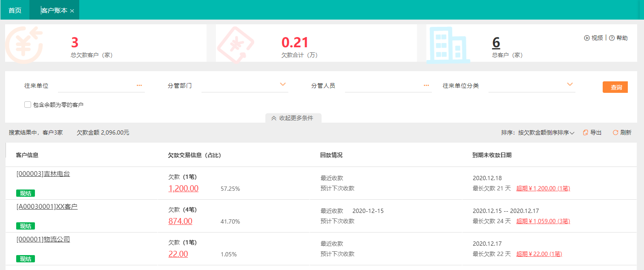Click debt amount 1,200.00

pos(184,188)
